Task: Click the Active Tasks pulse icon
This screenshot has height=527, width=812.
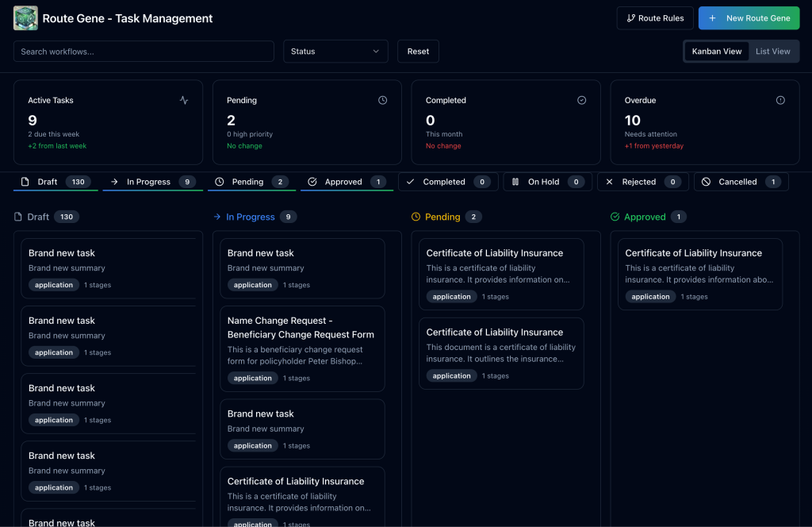Action: coord(184,100)
